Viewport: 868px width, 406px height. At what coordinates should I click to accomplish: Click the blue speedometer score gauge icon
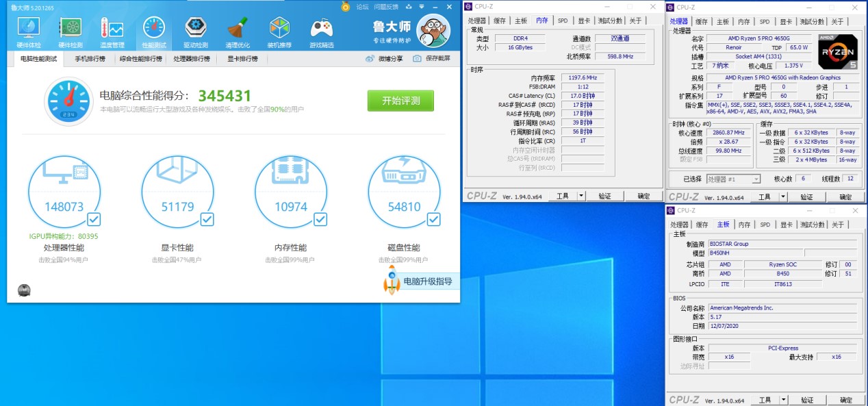[68, 101]
